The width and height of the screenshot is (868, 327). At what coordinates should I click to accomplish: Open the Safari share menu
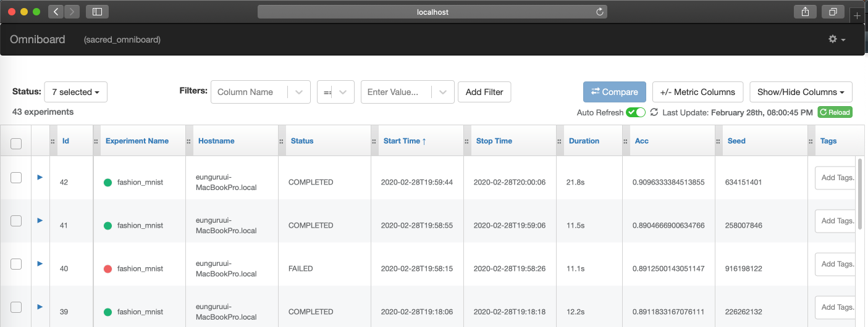806,12
